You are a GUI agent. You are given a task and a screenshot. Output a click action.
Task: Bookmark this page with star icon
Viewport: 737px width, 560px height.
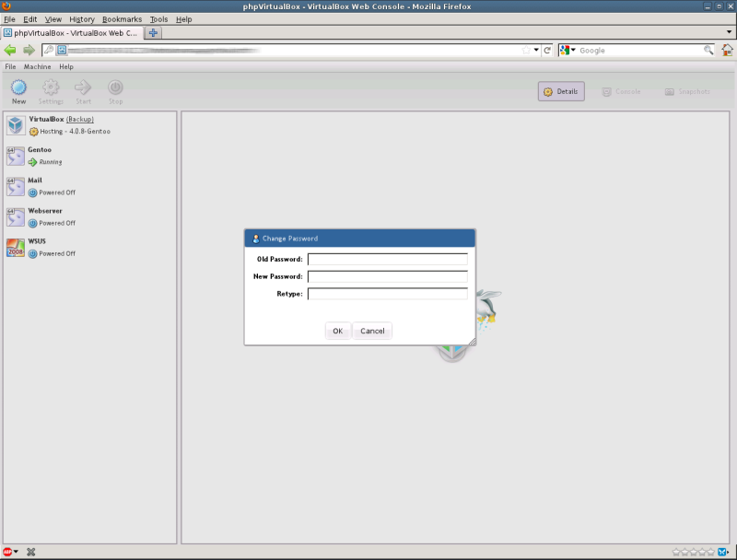[526, 50]
